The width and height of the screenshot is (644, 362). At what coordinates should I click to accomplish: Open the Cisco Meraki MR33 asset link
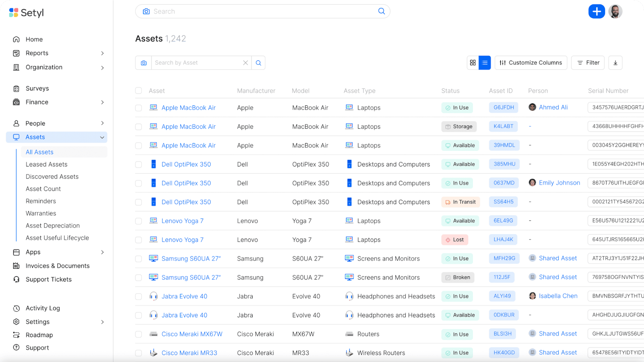click(x=189, y=353)
